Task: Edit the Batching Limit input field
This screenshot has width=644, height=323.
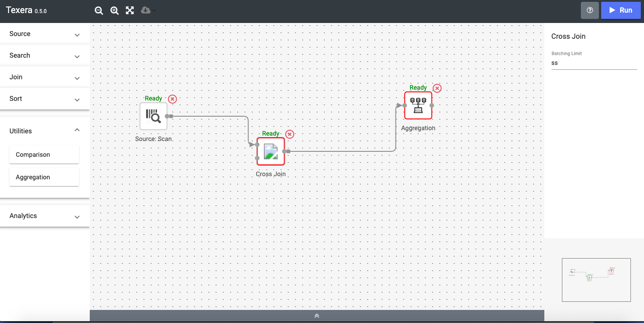Action: (x=594, y=63)
